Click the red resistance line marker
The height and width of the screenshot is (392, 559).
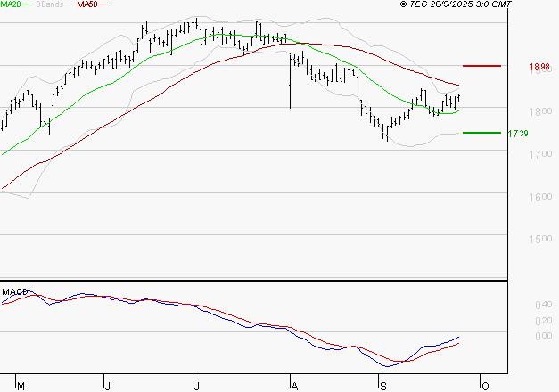click(x=481, y=66)
